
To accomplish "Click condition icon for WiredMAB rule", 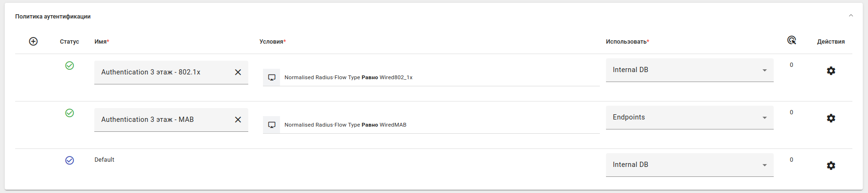I will click(271, 125).
